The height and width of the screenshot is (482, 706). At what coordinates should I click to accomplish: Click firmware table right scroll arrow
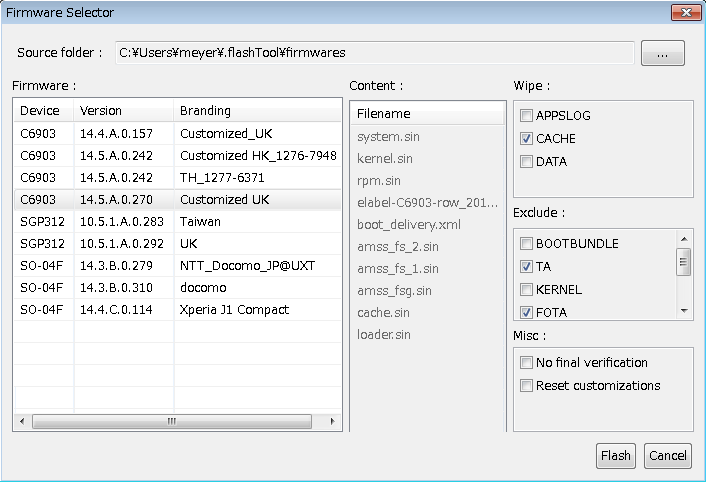click(x=332, y=421)
